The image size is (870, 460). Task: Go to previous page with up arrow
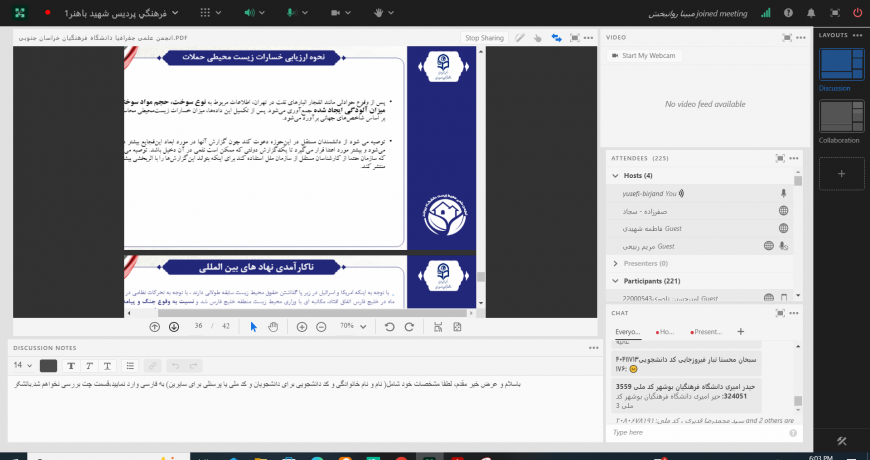coord(155,327)
